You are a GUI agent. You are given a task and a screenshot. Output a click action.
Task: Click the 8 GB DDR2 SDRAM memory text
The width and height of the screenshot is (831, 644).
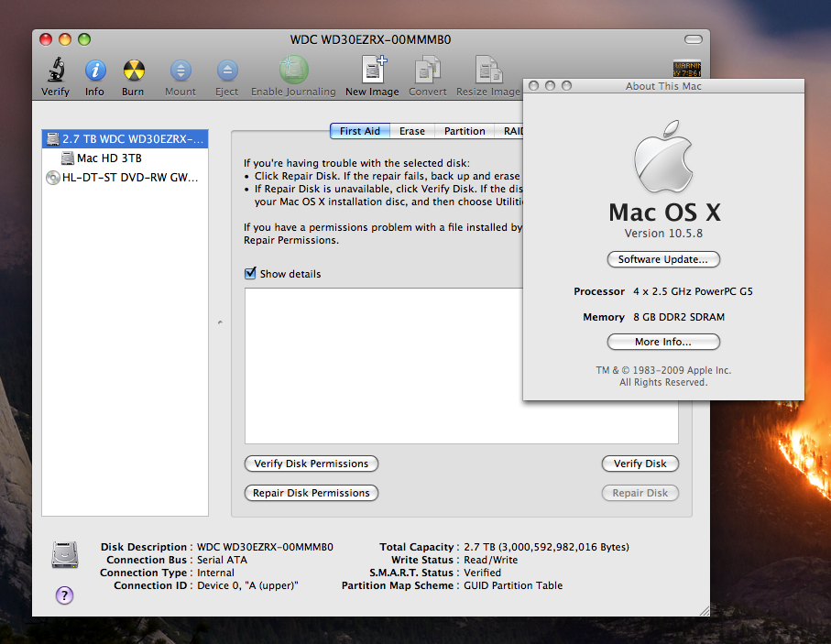click(679, 317)
